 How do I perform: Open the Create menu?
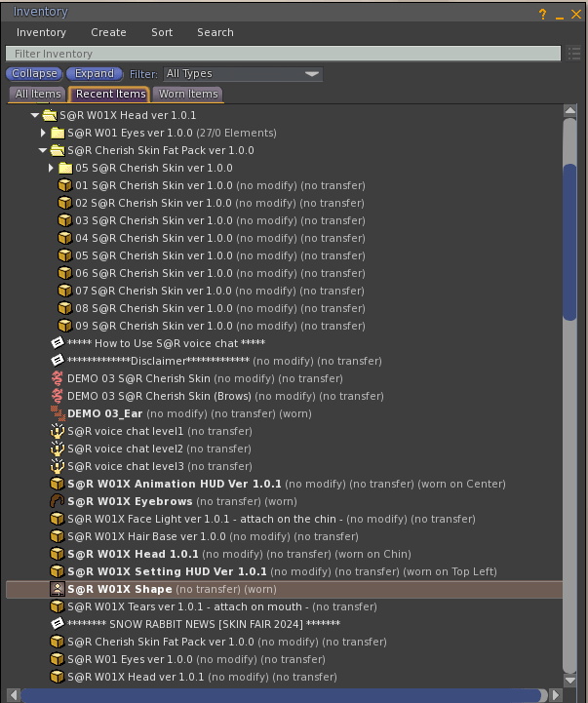(x=108, y=32)
